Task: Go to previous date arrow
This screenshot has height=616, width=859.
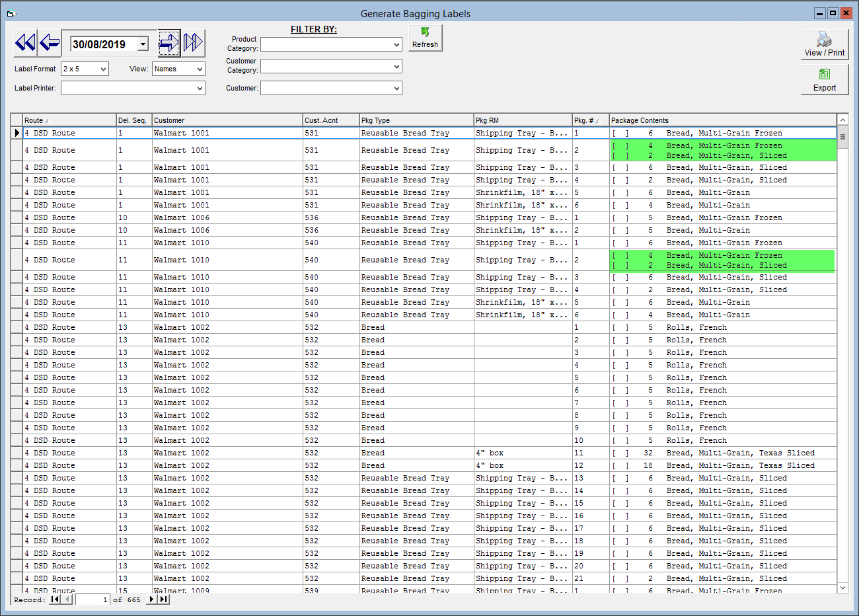Action: [50, 44]
